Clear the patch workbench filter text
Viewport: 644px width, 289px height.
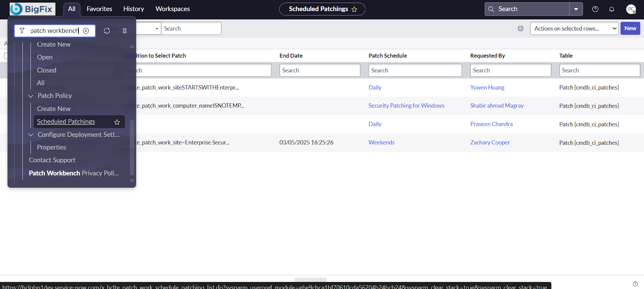(86, 31)
